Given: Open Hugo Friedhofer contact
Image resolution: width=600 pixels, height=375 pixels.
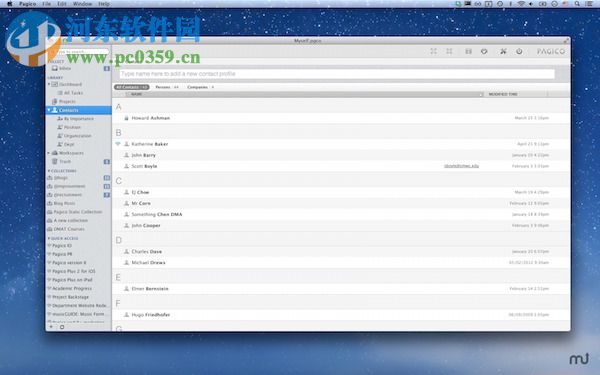Looking at the screenshot, I should (151, 315).
